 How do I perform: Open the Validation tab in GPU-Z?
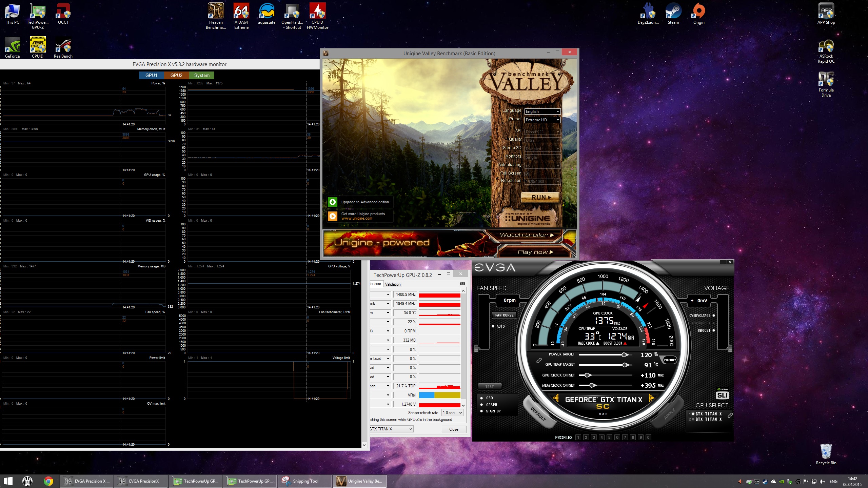click(x=393, y=284)
